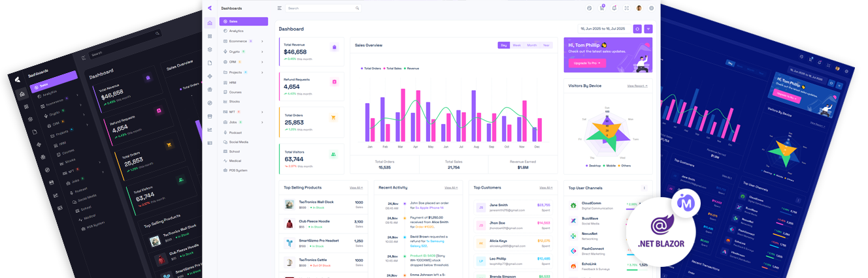
Task: Open the notifications bell icon
Action: 614,8
